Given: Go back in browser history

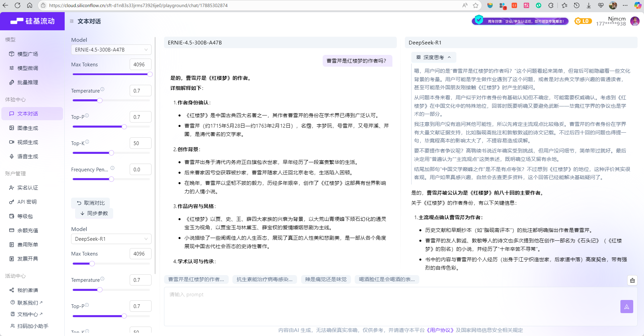Looking at the screenshot, I should click(x=6, y=5).
